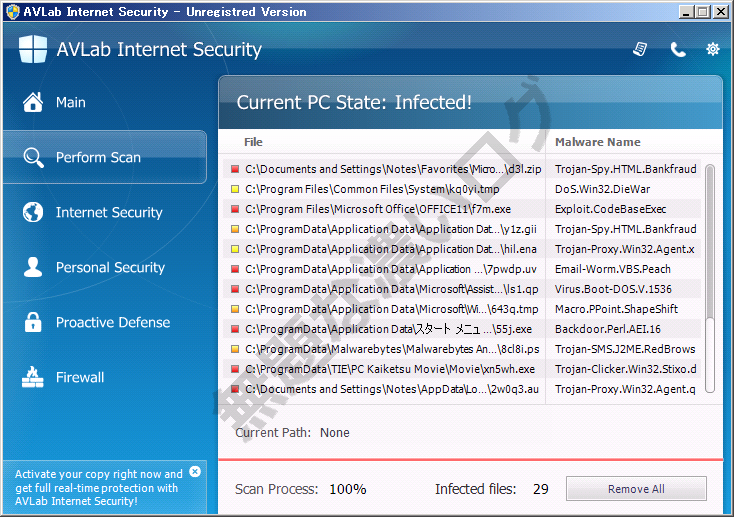The height and width of the screenshot is (517, 734).
Task: Click the activate your copy notice text
Action: coord(98,487)
